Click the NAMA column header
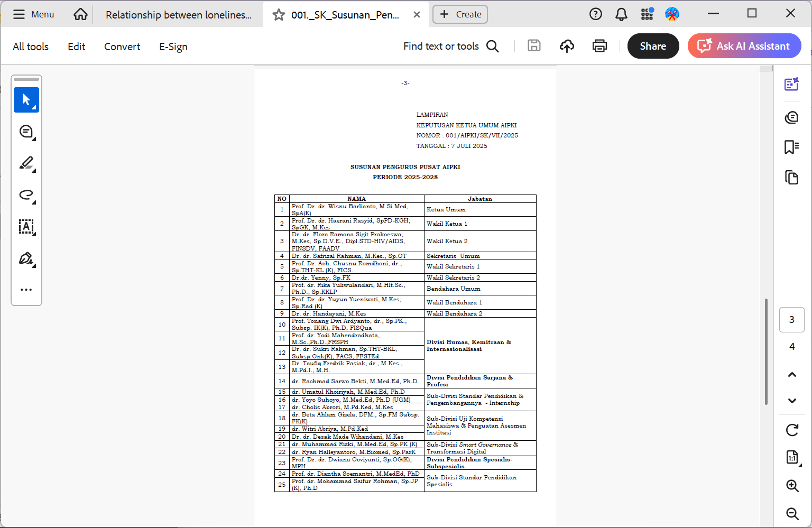Screen dimensions: 812x528 point(357,199)
